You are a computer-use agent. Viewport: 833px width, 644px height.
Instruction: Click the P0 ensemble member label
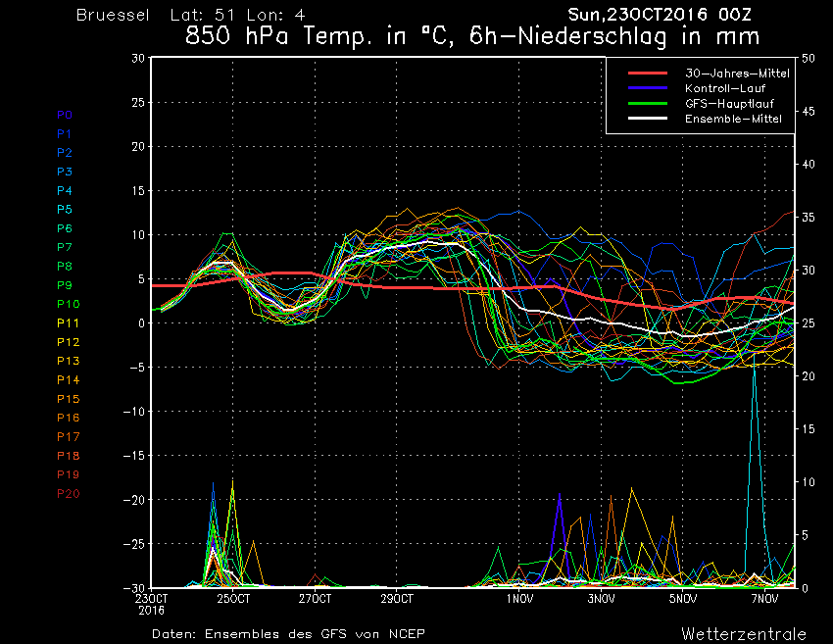pos(65,115)
